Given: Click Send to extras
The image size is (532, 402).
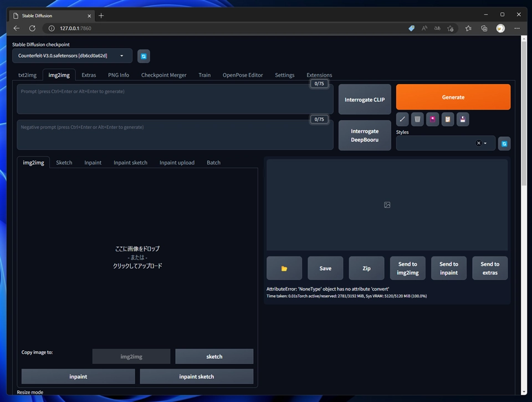Looking at the screenshot, I should 490,269.
